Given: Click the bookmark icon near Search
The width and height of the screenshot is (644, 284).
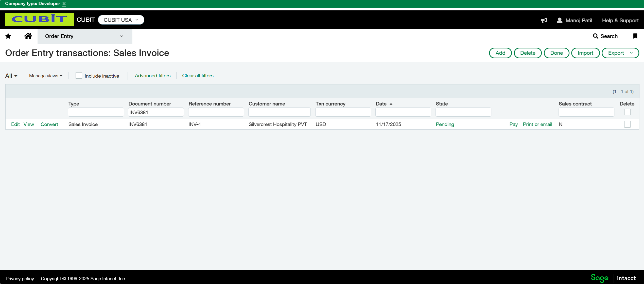Looking at the screenshot, I should pos(635,36).
